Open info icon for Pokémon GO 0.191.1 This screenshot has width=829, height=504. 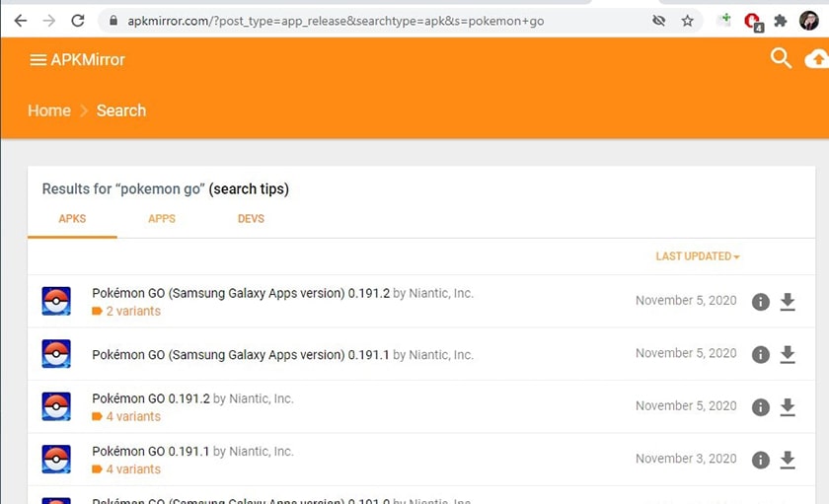(x=760, y=460)
